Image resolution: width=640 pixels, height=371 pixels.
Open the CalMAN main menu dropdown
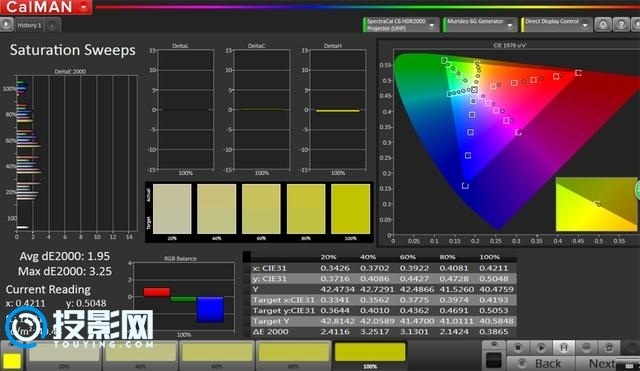pyautogui.click(x=84, y=7)
